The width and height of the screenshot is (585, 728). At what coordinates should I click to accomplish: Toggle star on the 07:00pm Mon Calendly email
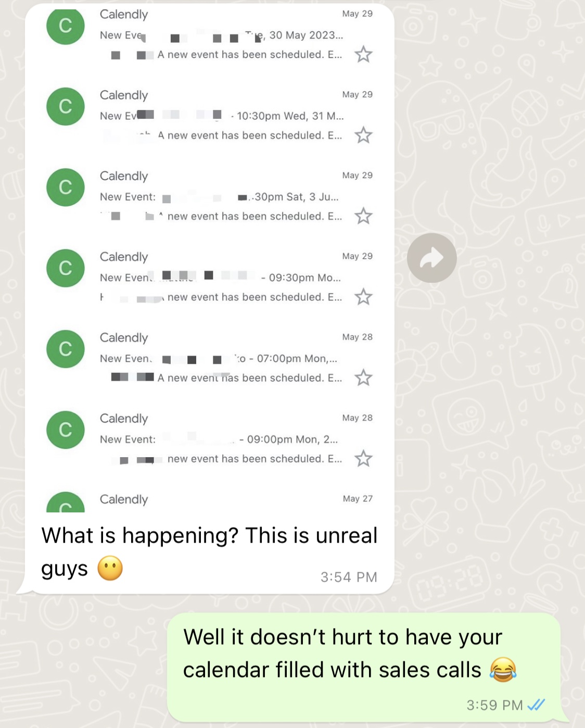pos(363,378)
